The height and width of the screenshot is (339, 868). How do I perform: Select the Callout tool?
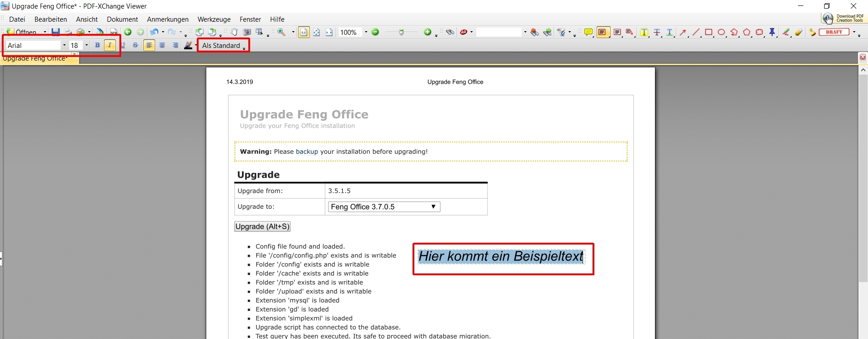tap(629, 32)
